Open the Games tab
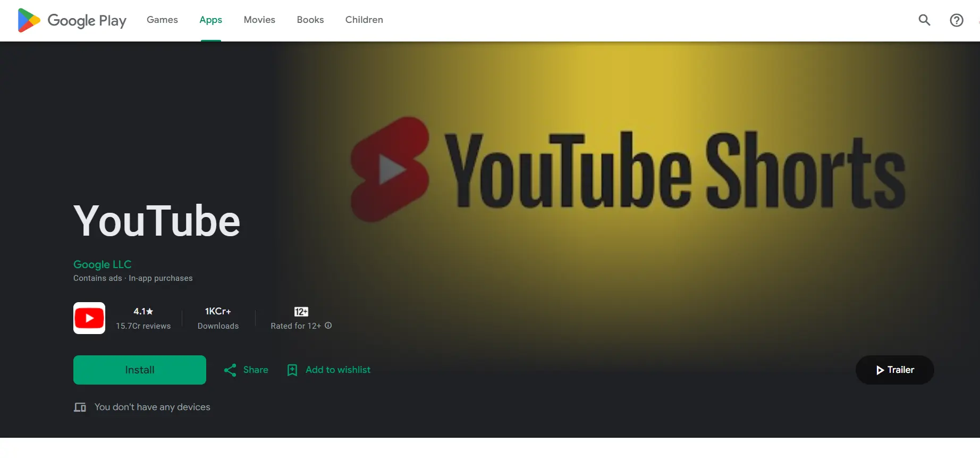The image size is (980, 458). click(162, 20)
